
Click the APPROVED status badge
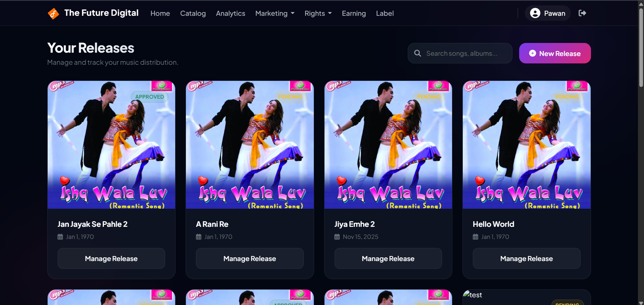click(x=149, y=97)
